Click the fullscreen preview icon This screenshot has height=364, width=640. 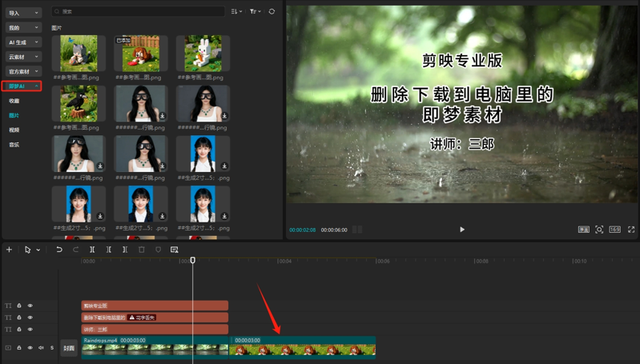[631, 230]
